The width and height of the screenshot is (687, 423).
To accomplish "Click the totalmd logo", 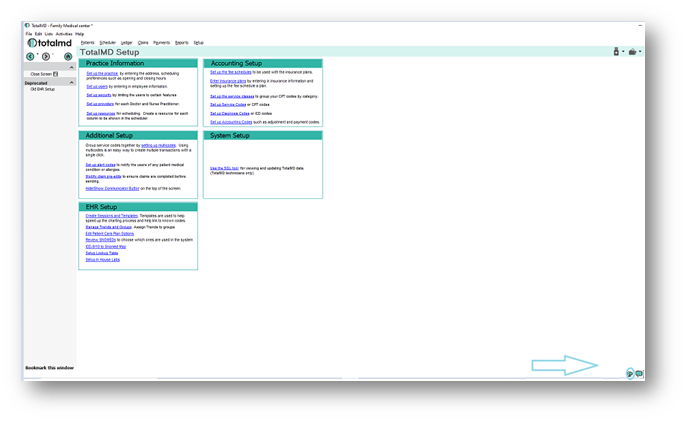I will tap(50, 43).
